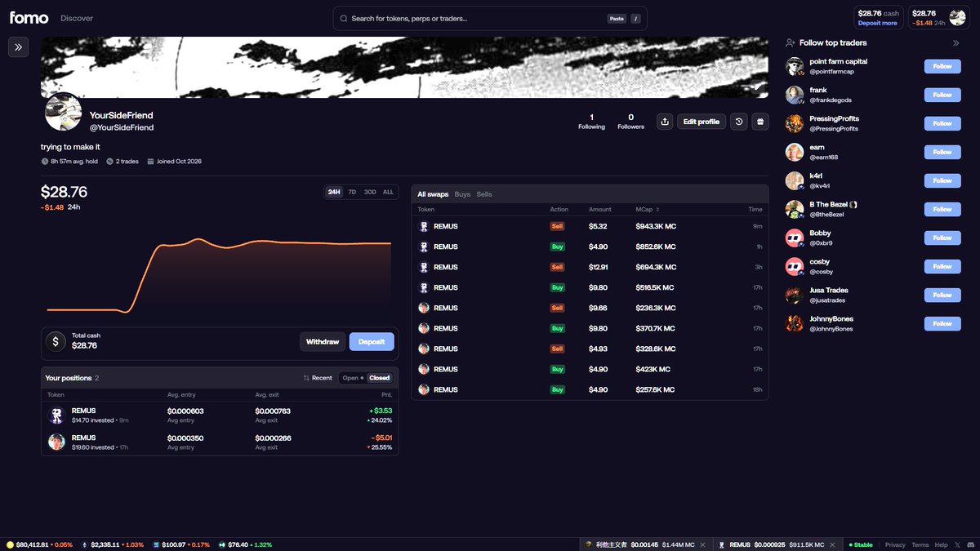Switch to the Sells tab
Image resolution: width=980 pixels, height=551 pixels.
484,194
